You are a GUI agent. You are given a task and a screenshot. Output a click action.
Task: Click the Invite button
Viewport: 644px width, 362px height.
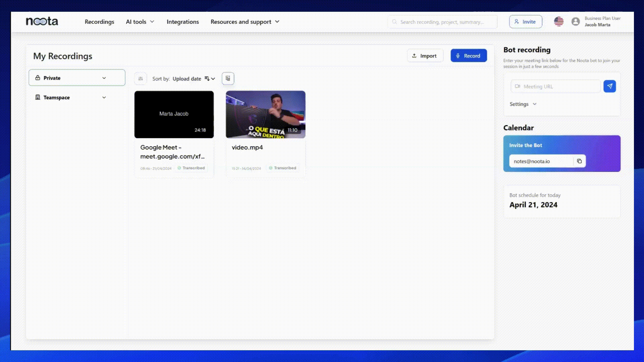525,22
